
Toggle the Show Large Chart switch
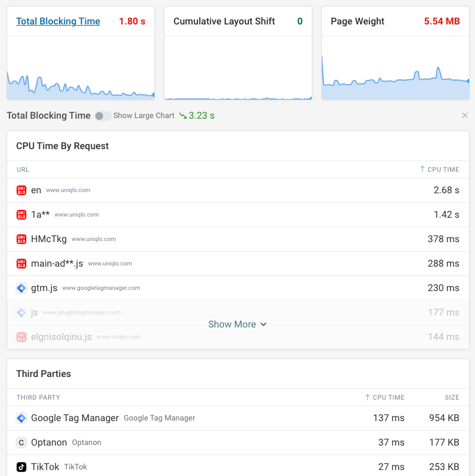[x=103, y=116]
